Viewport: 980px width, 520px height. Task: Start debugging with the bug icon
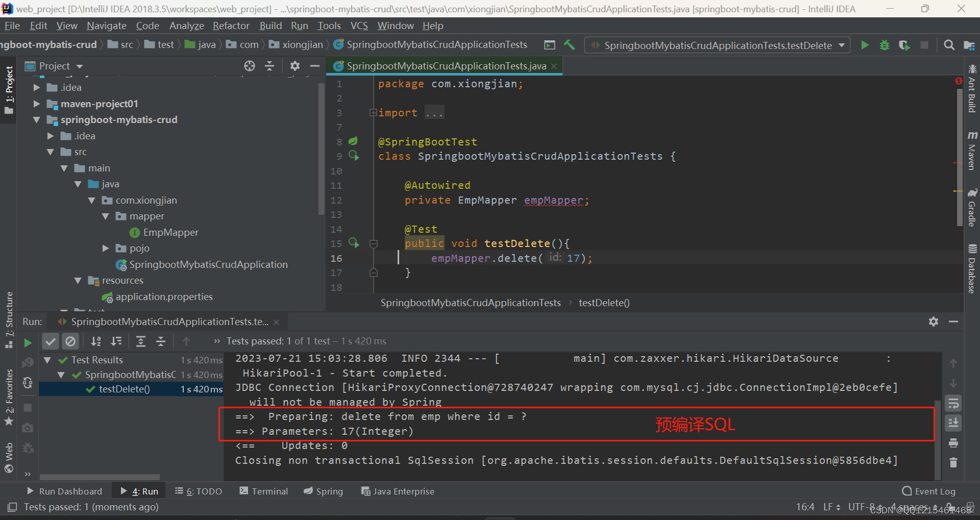tap(885, 45)
